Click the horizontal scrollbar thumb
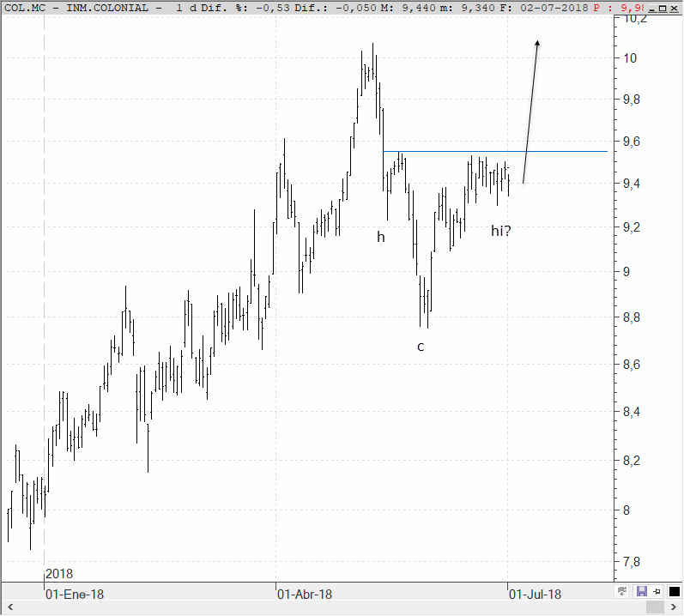The width and height of the screenshot is (684, 616). 655,607
